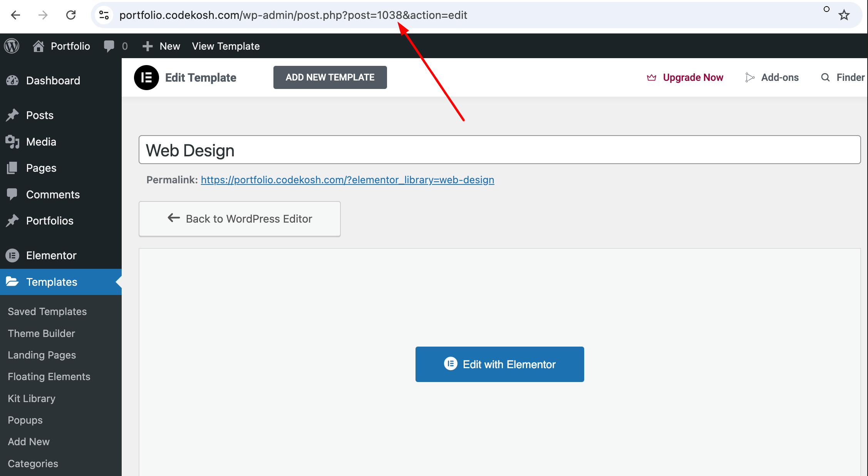
Task: Click the browser address bar URL
Action: [293, 15]
